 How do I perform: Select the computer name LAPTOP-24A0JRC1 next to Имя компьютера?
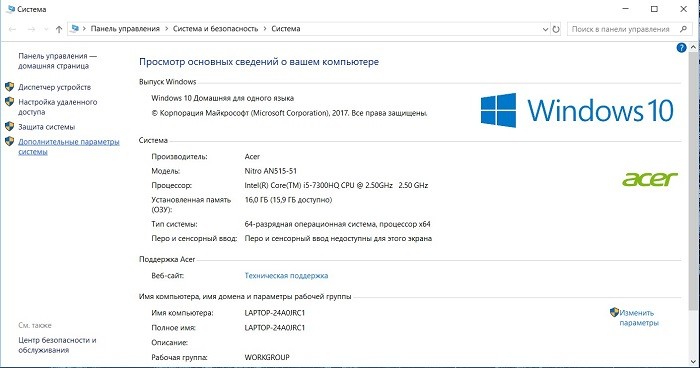pyautogui.click(x=275, y=313)
